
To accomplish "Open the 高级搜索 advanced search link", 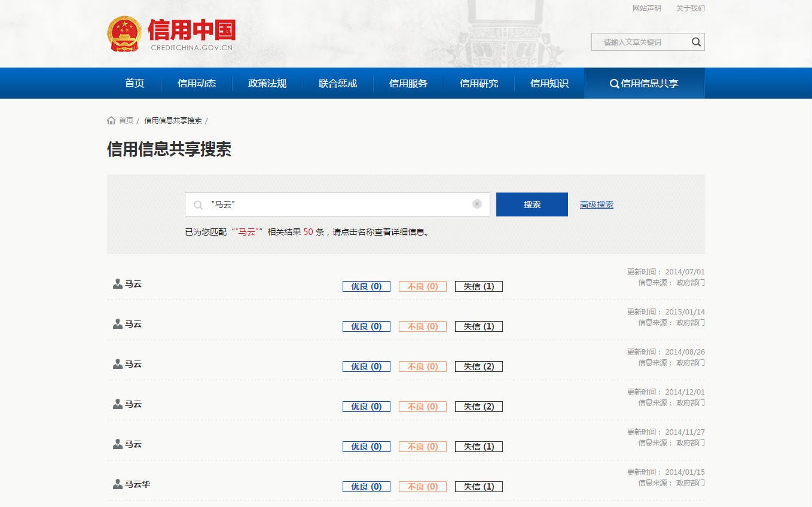I will [597, 204].
